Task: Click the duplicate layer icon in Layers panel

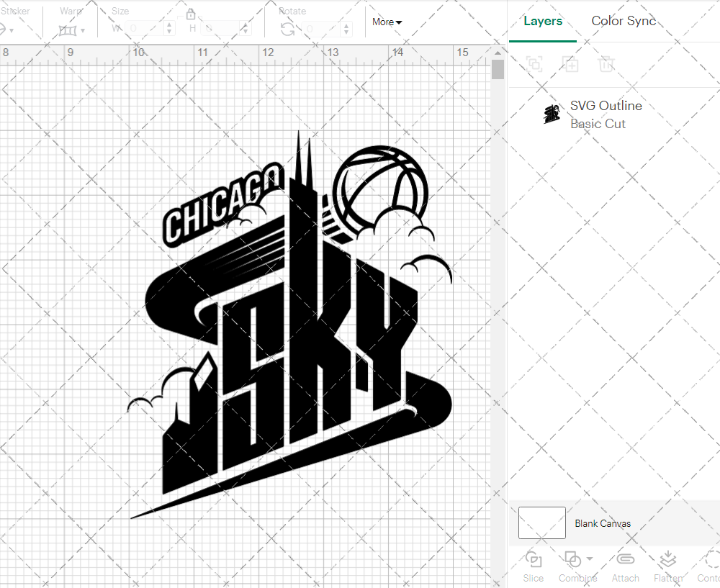Action: point(571,64)
